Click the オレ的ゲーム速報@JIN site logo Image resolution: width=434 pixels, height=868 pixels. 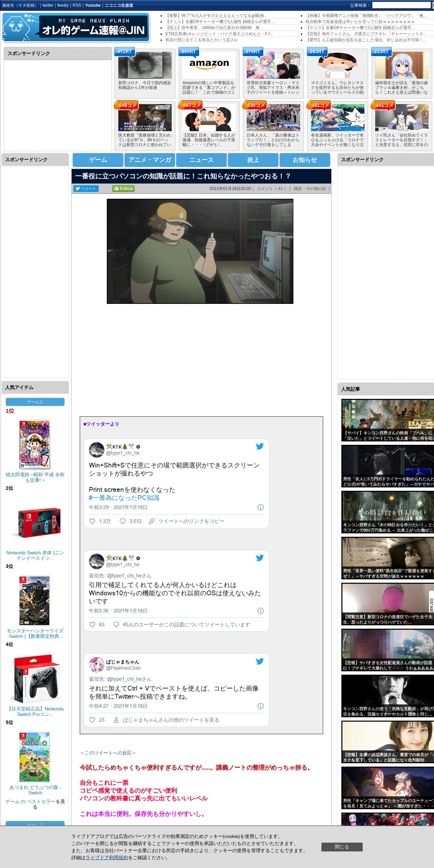(x=76, y=27)
